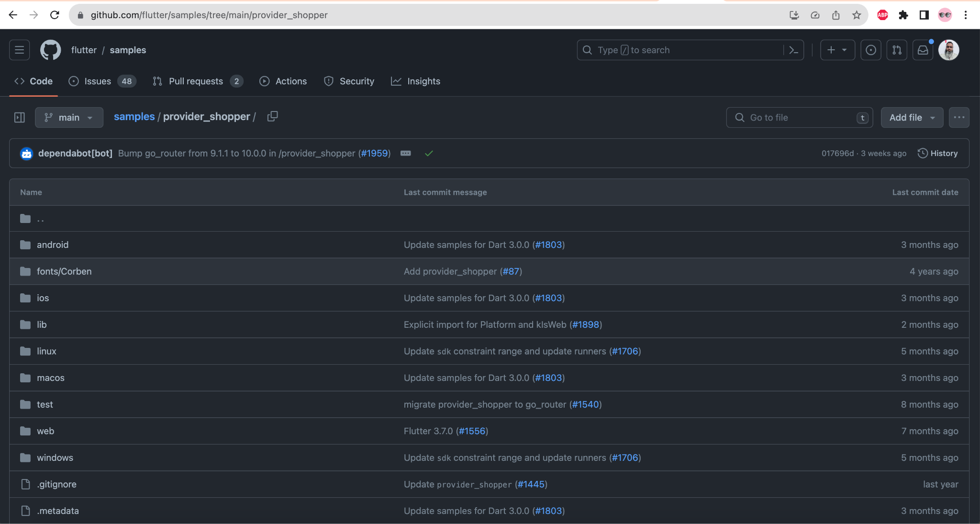Copy the provider_shopper path to clipboard
980x524 pixels.
click(272, 116)
